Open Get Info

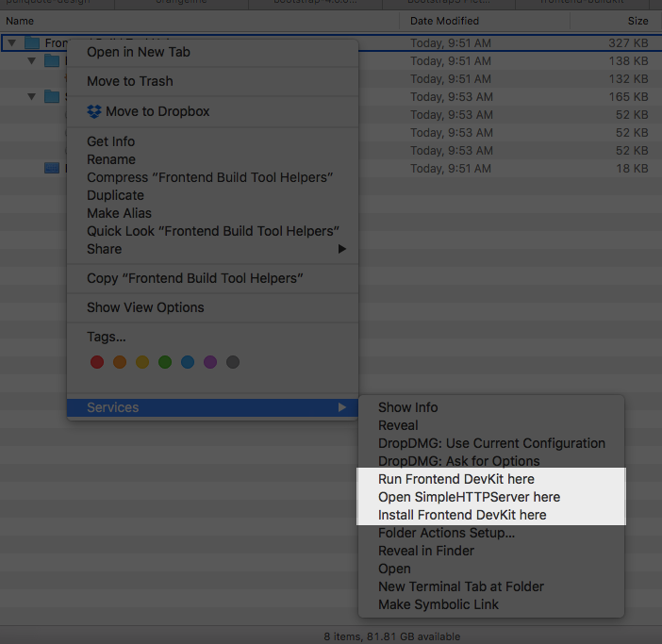212,141
